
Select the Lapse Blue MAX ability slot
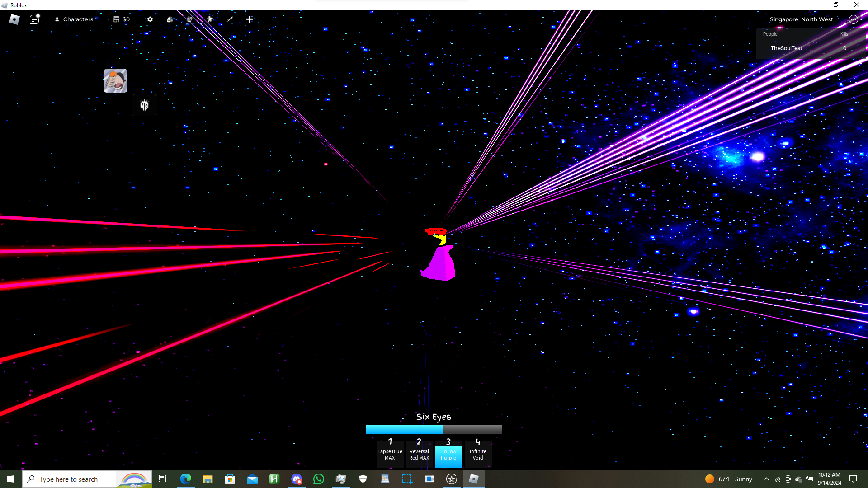pos(390,453)
